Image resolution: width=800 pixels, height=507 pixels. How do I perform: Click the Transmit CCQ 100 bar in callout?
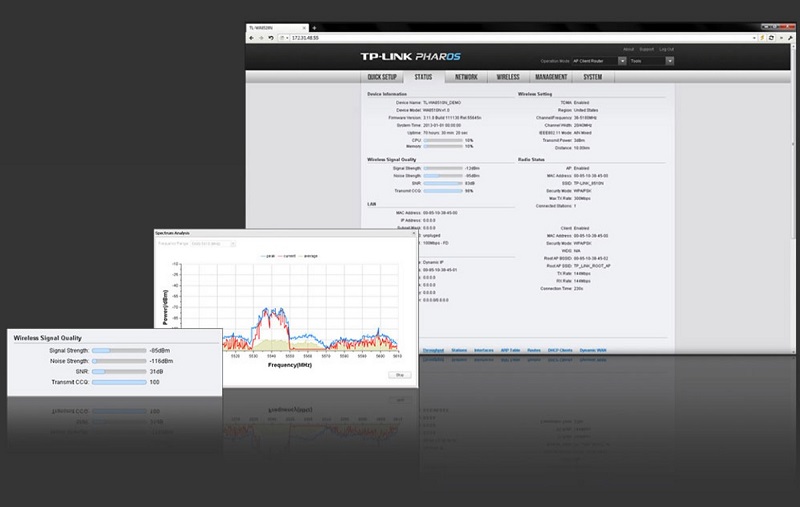[119, 382]
